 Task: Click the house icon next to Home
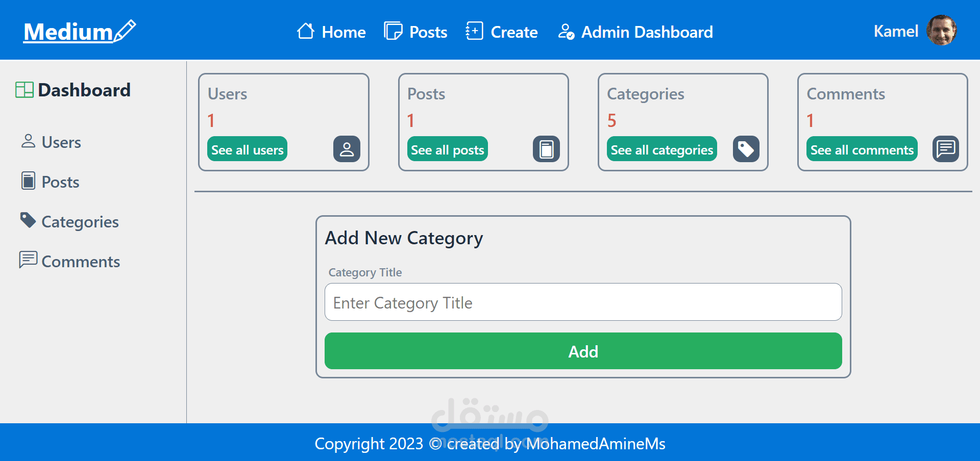[306, 31]
